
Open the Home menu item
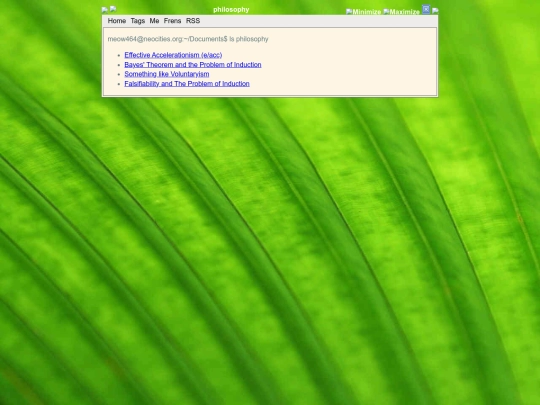click(117, 21)
